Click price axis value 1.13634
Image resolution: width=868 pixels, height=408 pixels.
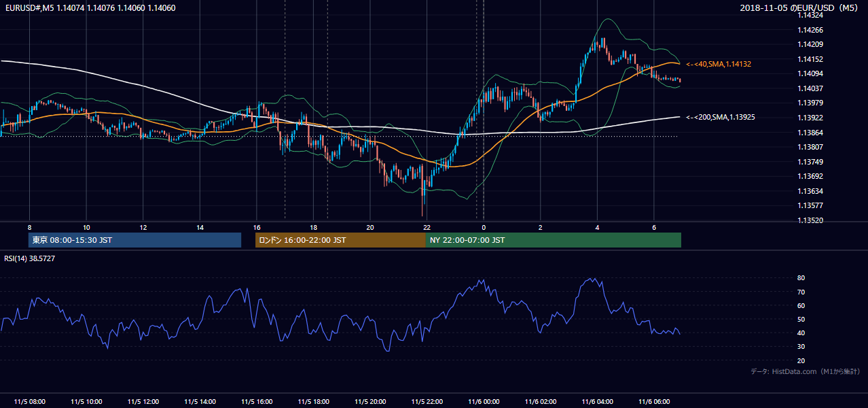pos(810,191)
